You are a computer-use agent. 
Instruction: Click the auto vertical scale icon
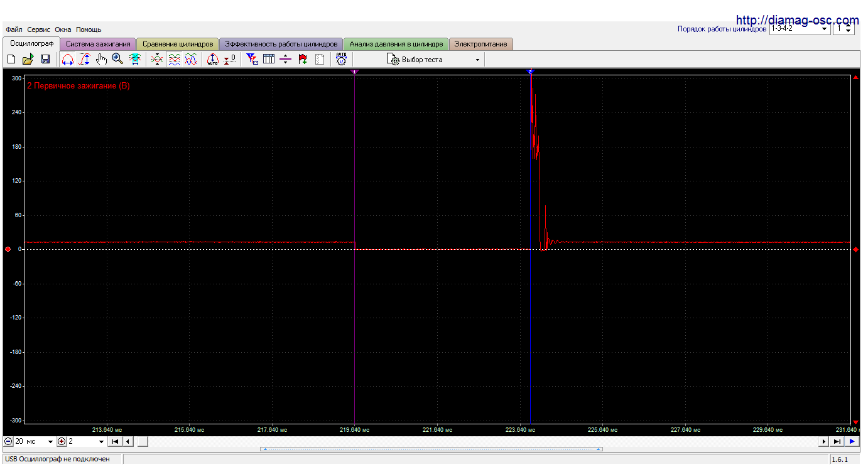(x=213, y=59)
